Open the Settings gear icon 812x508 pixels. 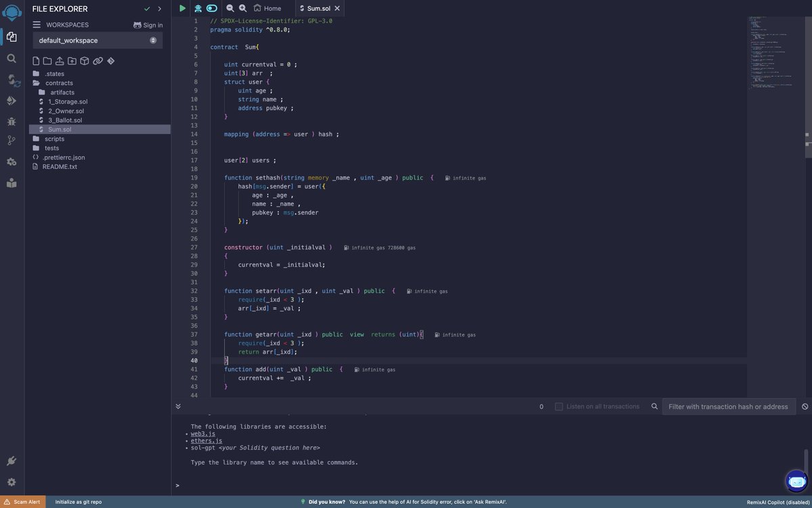[x=12, y=482]
